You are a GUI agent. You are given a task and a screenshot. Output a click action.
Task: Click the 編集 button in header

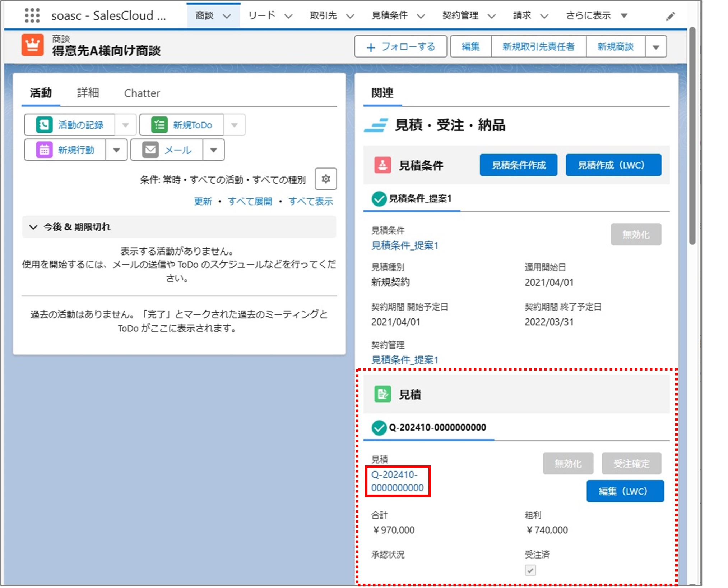(x=470, y=46)
